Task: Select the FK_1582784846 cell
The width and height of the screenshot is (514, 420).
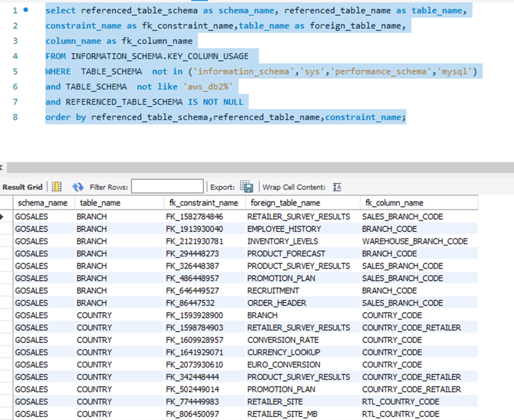Action: pyautogui.click(x=194, y=217)
